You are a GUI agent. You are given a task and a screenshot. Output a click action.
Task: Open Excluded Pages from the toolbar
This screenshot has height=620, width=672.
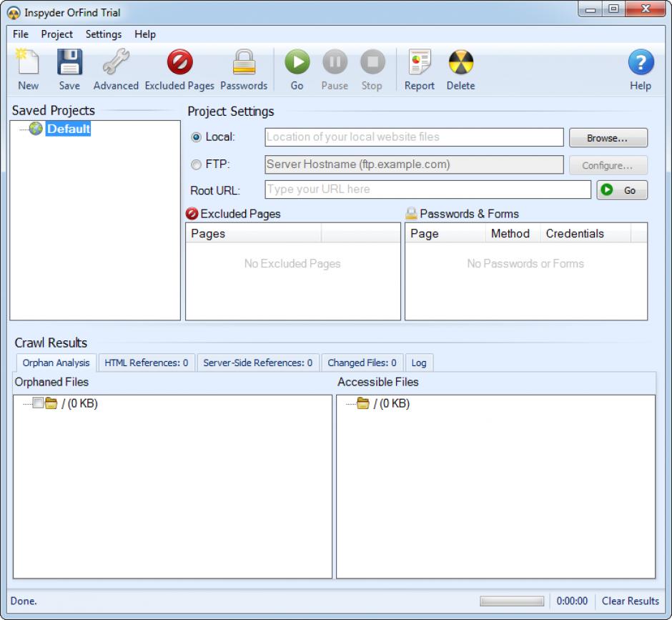179,64
